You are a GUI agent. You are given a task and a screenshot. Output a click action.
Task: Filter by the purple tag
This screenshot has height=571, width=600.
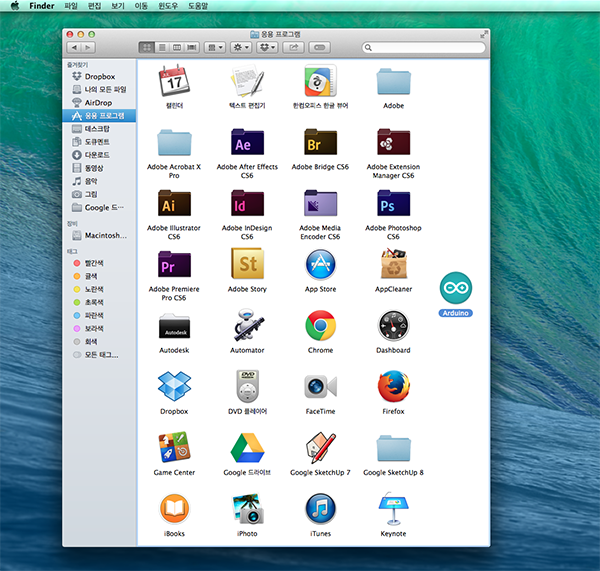(99, 328)
